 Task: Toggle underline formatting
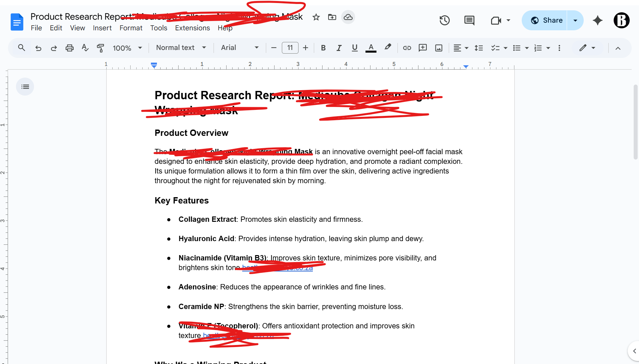click(354, 48)
